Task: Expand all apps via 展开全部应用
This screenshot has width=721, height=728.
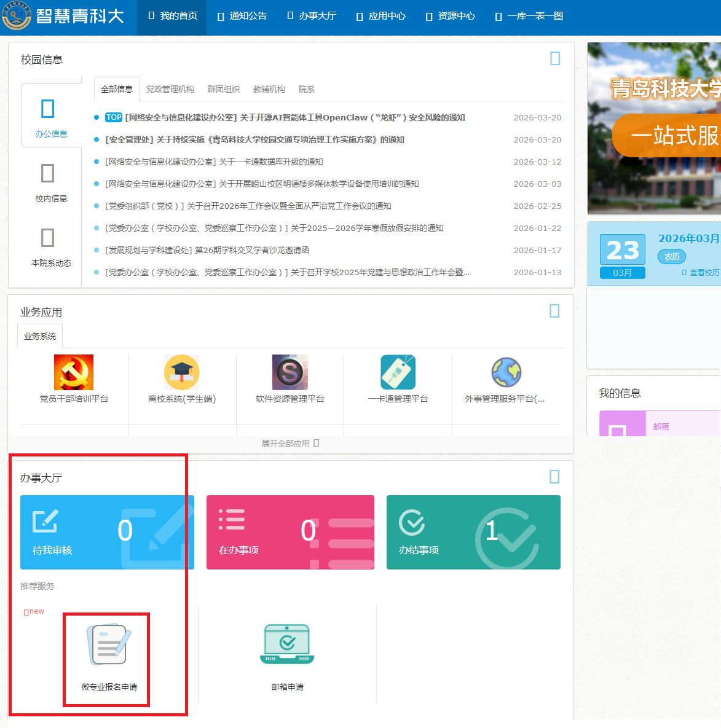Action: (290, 444)
